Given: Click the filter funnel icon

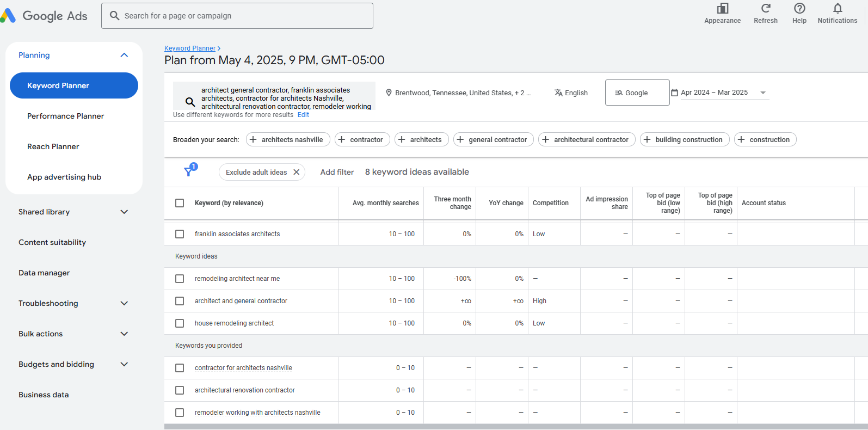Looking at the screenshot, I should [x=189, y=171].
